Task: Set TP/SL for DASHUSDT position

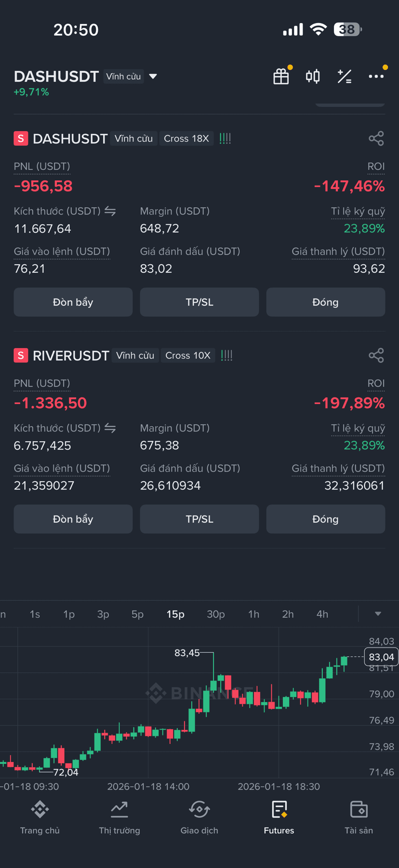Action: 199,302
